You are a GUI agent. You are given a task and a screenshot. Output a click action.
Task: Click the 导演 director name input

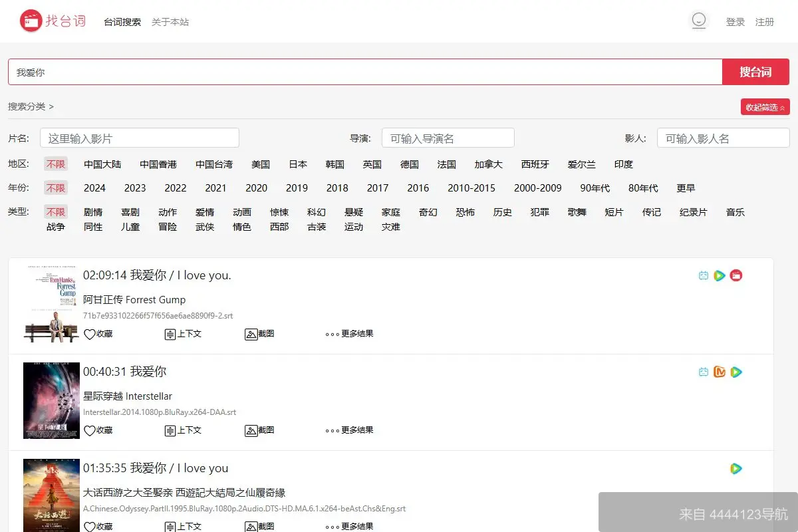click(x=448, y=138)
